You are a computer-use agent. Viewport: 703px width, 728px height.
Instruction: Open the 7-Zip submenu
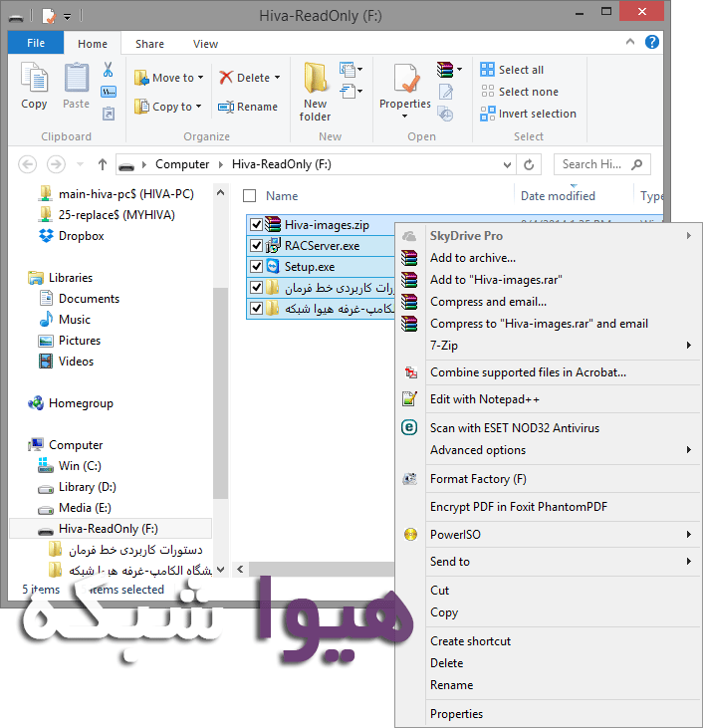548,346
